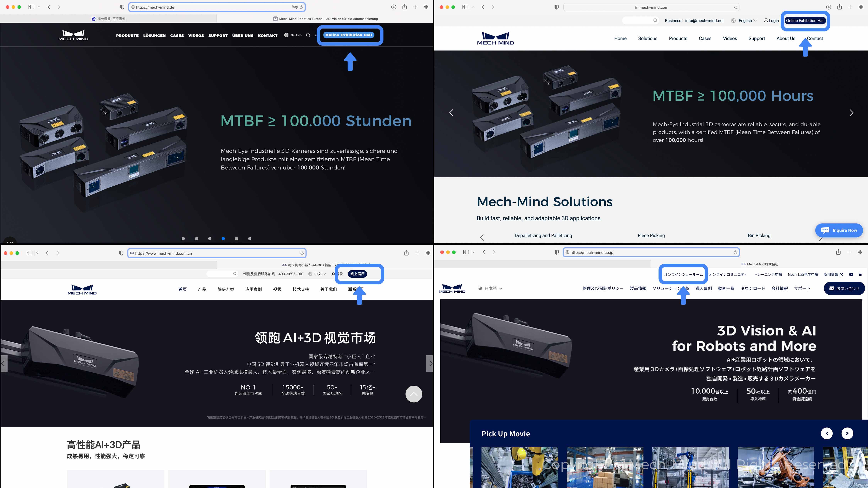Go back in the mech-mind.co.jp window
The height and width of the screenshot is (488, 868).
tap(484, 252)
